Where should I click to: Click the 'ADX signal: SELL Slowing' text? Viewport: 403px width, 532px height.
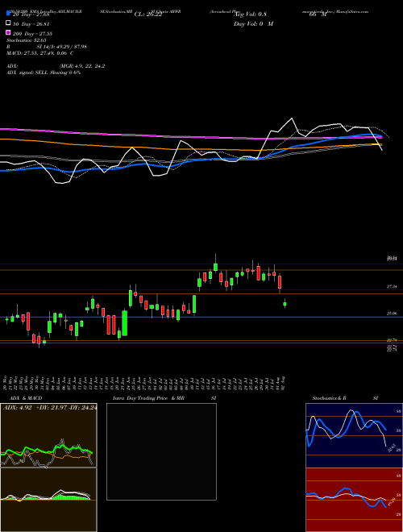click(44, 73)
